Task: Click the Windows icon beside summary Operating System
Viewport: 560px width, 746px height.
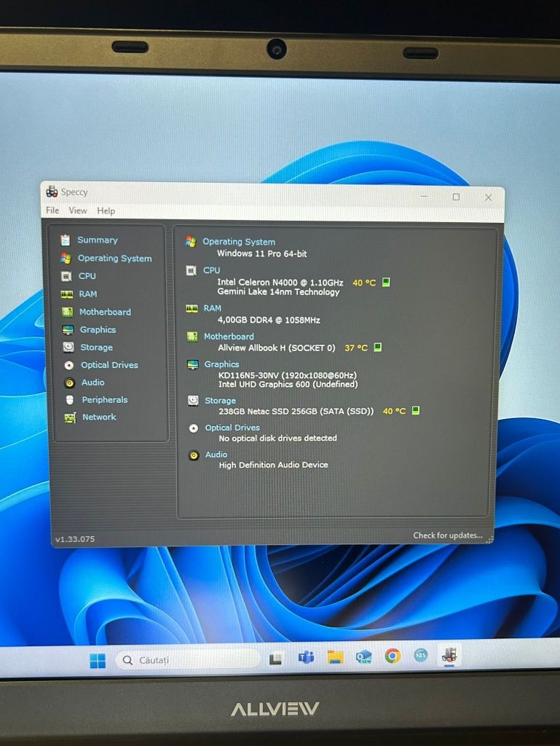Action: [191, 242]
